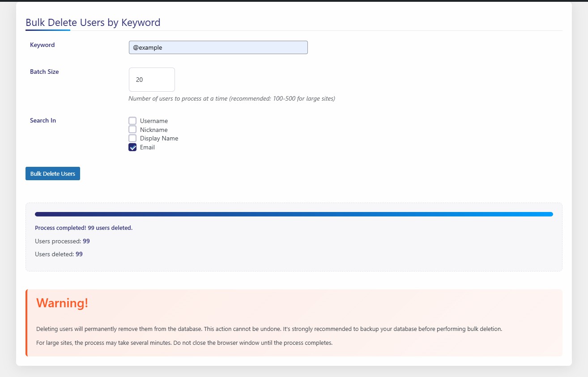Enable the Username search checkbox
The image size is (588, 377).
132,121
